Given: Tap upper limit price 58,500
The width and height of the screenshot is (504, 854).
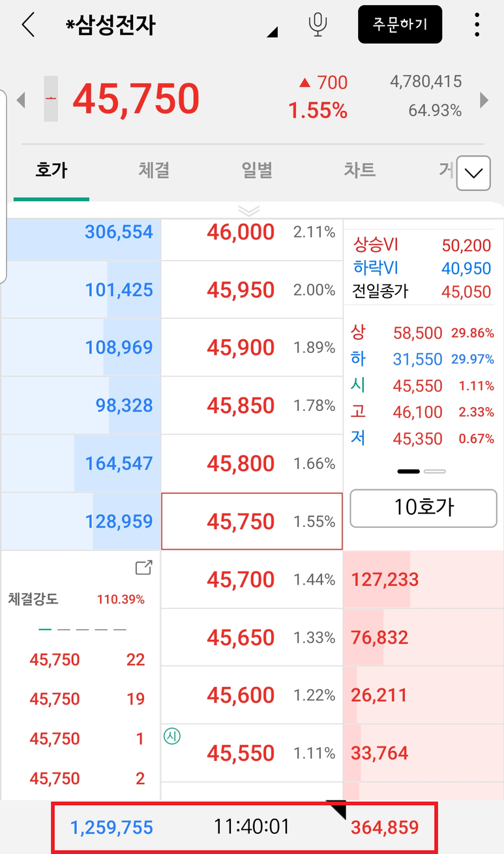Looking at the screenshot, I should (417, 333).
